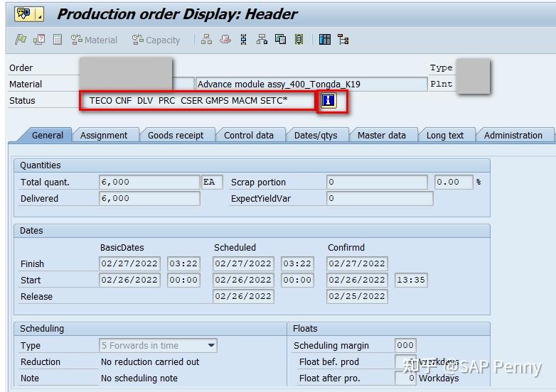Open the Documents overview icon
Viewport: 556px width, 392px height.
pyautogui.click(x=280, y=39)
